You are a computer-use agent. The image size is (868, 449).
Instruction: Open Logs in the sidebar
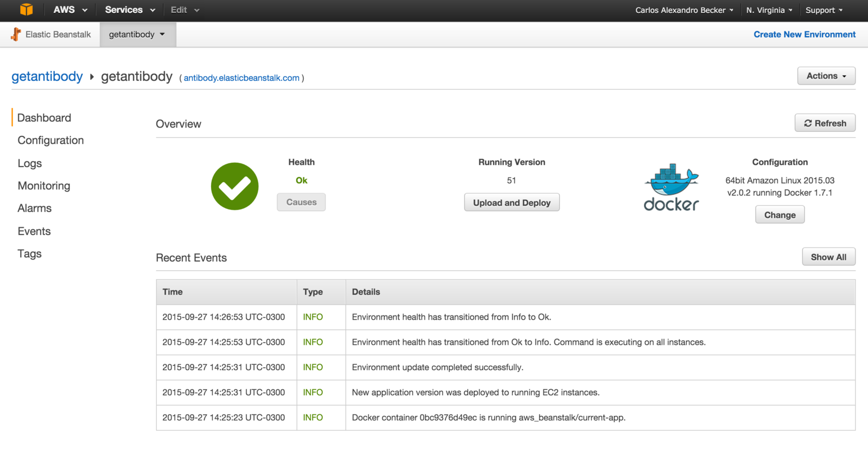coord(30,163)
